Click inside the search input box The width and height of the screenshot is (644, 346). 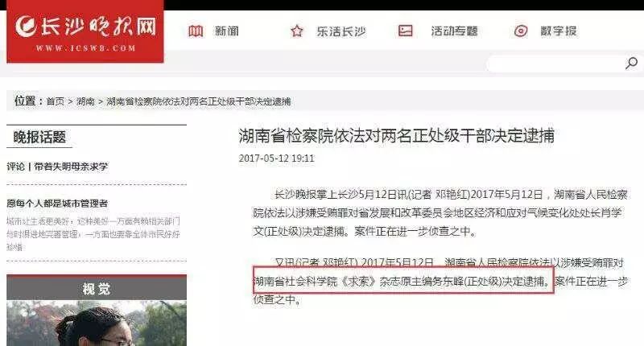[555, 64]
